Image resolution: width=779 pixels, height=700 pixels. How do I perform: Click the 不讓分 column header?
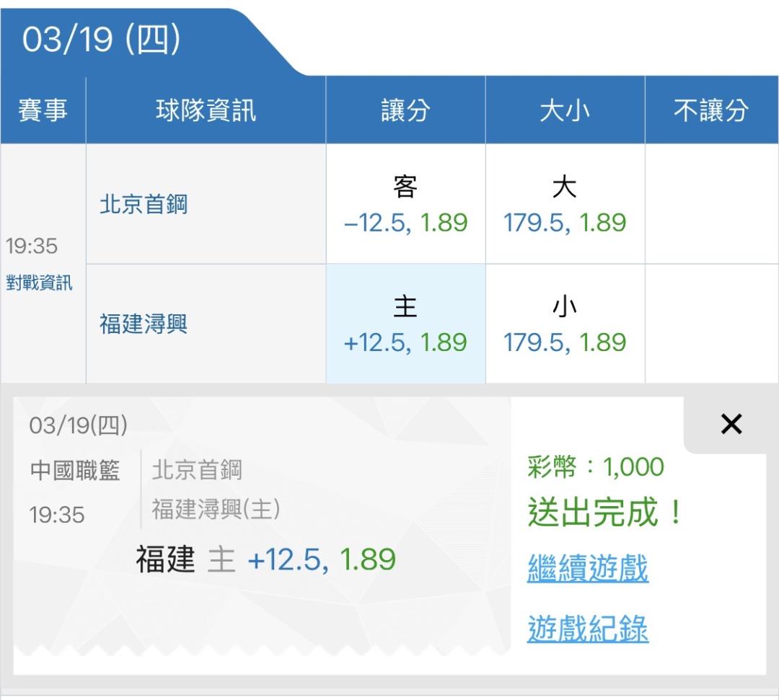point(711,111)
